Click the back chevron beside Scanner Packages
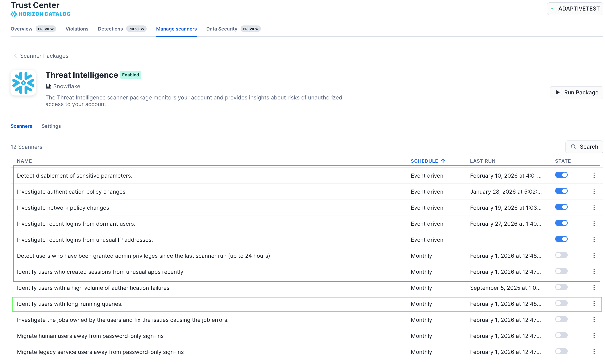Viewport: 605px width, 364px height. pyautogui.click(x=15, y=56)
